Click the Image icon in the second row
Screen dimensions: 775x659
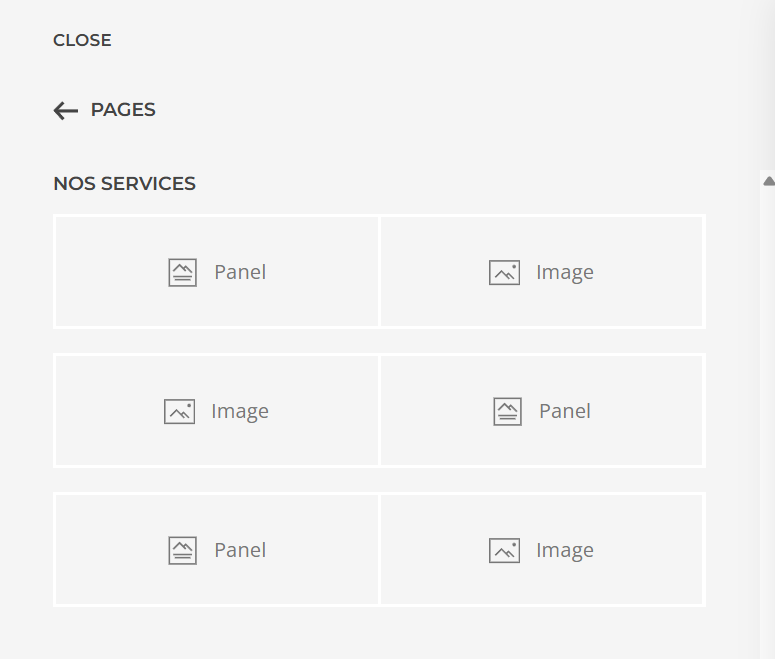click(x=179, y=411)
